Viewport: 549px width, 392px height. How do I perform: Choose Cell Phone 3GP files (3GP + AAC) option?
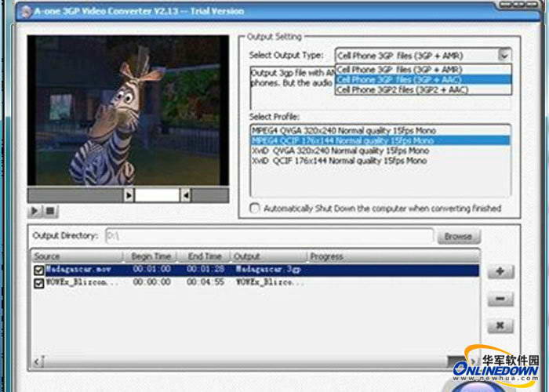423,79
